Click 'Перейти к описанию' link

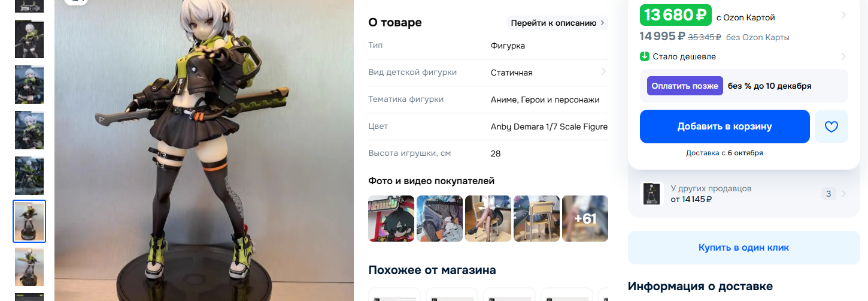pyautogui.click(x=557, y=23)
